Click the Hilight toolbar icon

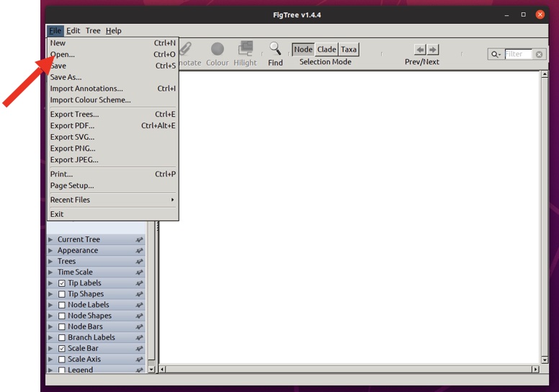tap(245, 49)
